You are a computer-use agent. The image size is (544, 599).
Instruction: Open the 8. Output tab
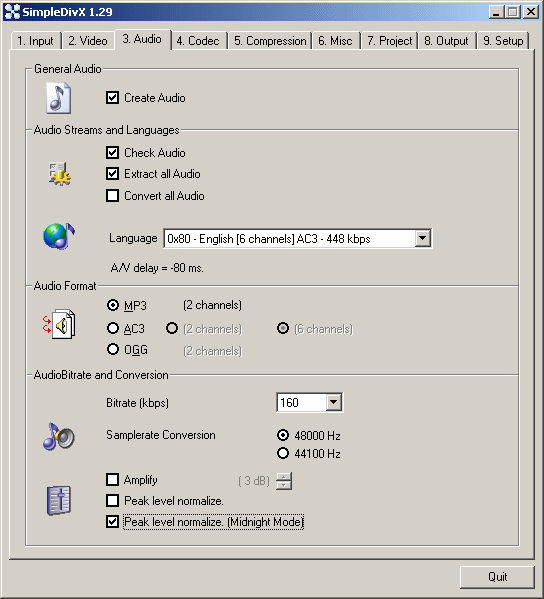447,40
